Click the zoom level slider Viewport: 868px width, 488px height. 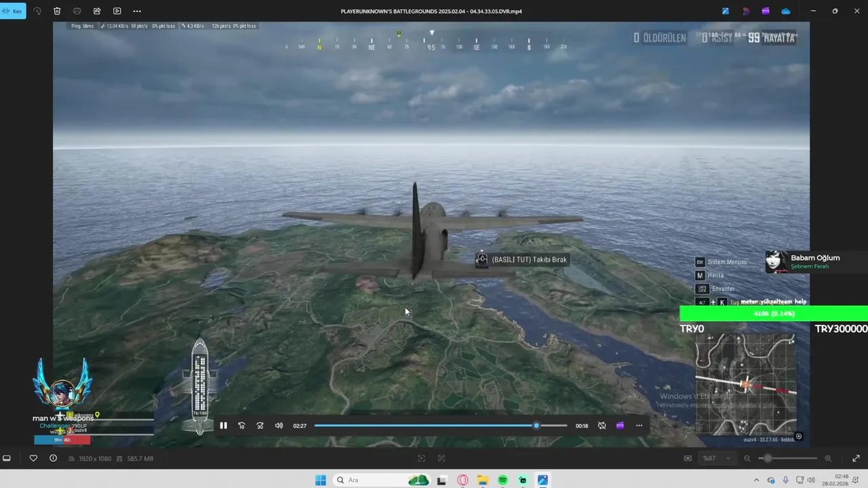point(787,458)
